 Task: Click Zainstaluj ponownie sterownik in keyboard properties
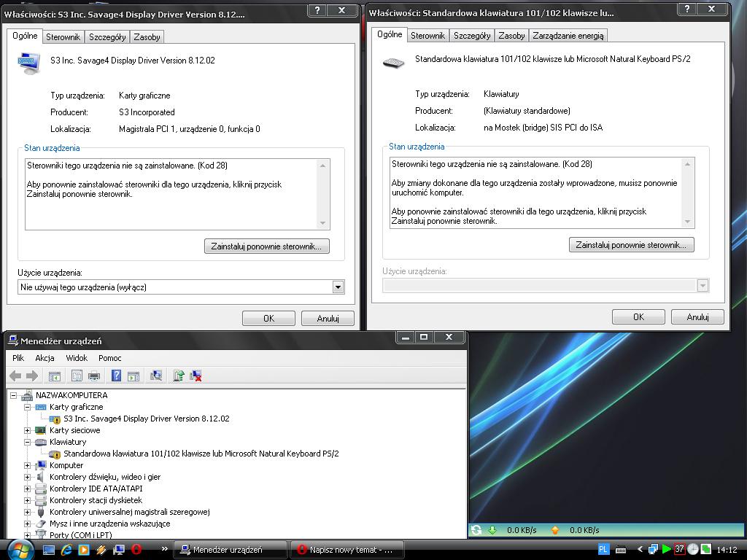pos(631,245)
